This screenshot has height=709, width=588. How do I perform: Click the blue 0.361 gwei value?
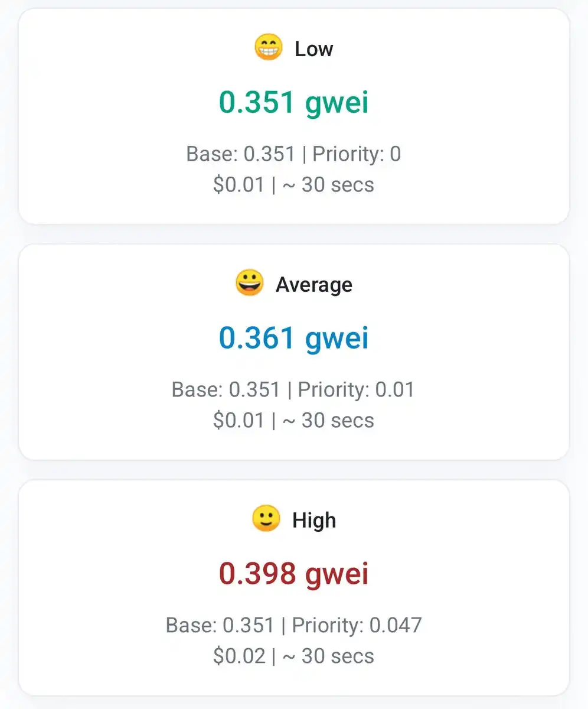tap(293, 338)
